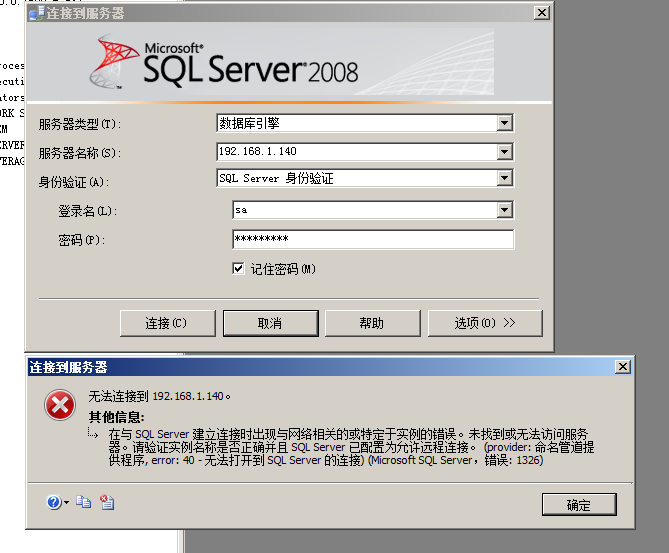Click the 其他信息 heading

[x=116, y=417]
